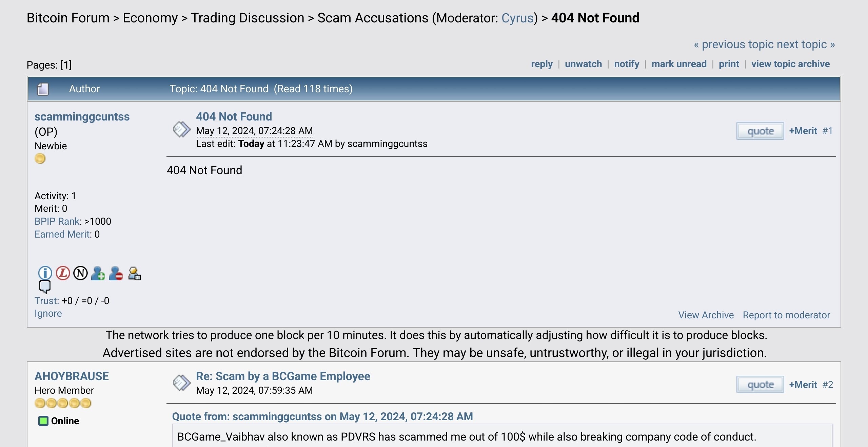868x447 pixels.
Task: Ignore user scamminggcuntss
Action: tap(48, 314)
